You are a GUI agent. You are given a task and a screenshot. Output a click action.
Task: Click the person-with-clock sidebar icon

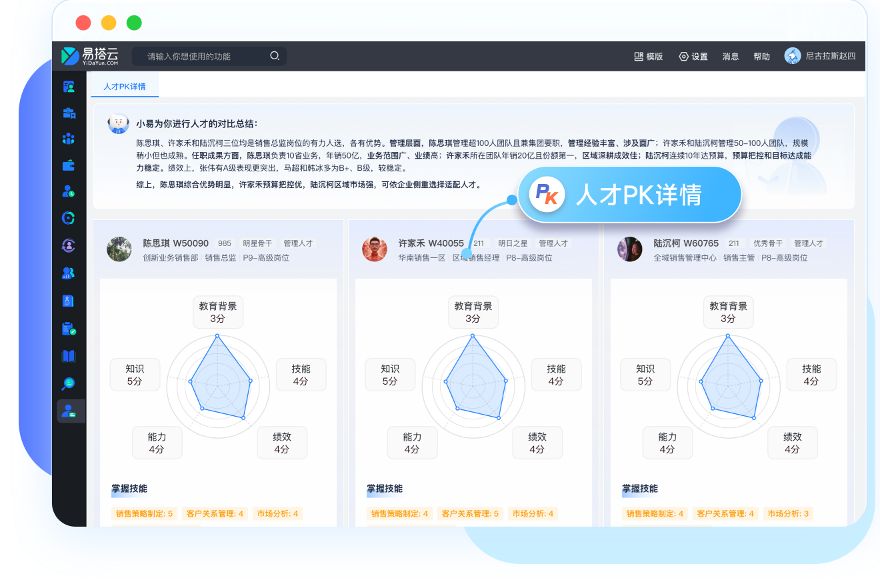[x=69, y=192]
